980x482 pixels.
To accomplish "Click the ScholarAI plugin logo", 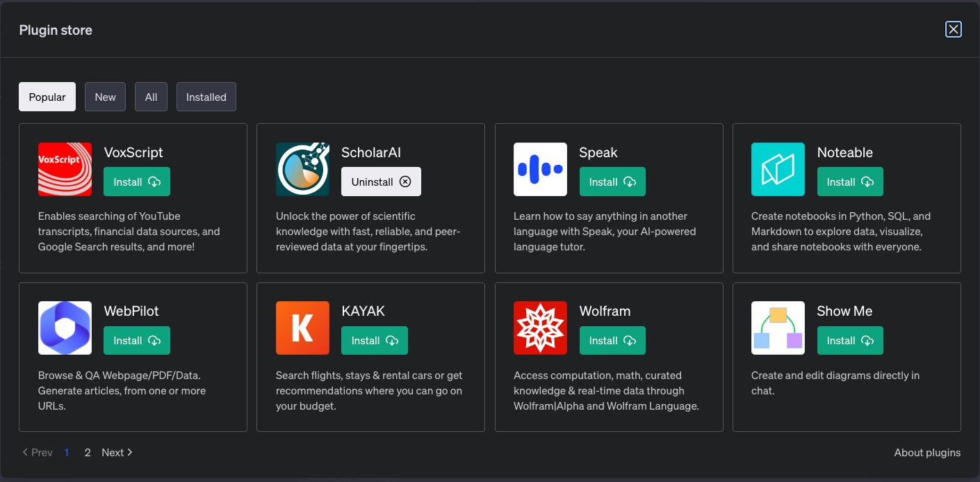I will pos(302,169).
